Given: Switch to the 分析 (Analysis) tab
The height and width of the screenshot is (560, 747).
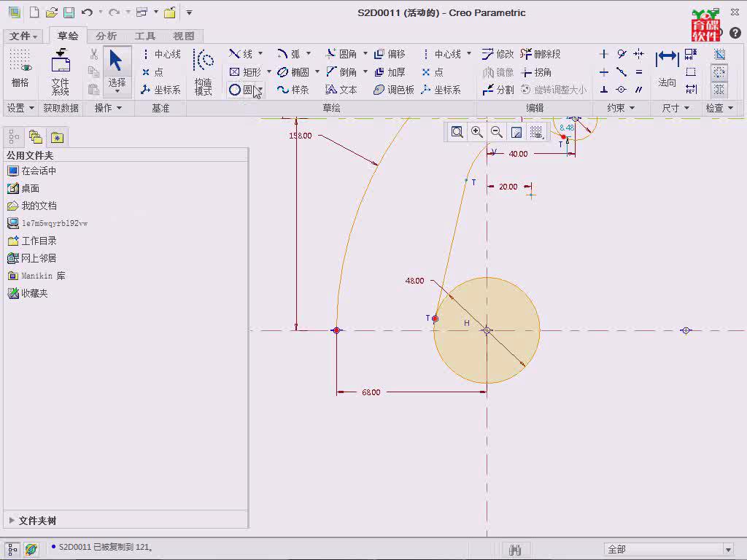Looking at the screenshot, I should 107,36.
